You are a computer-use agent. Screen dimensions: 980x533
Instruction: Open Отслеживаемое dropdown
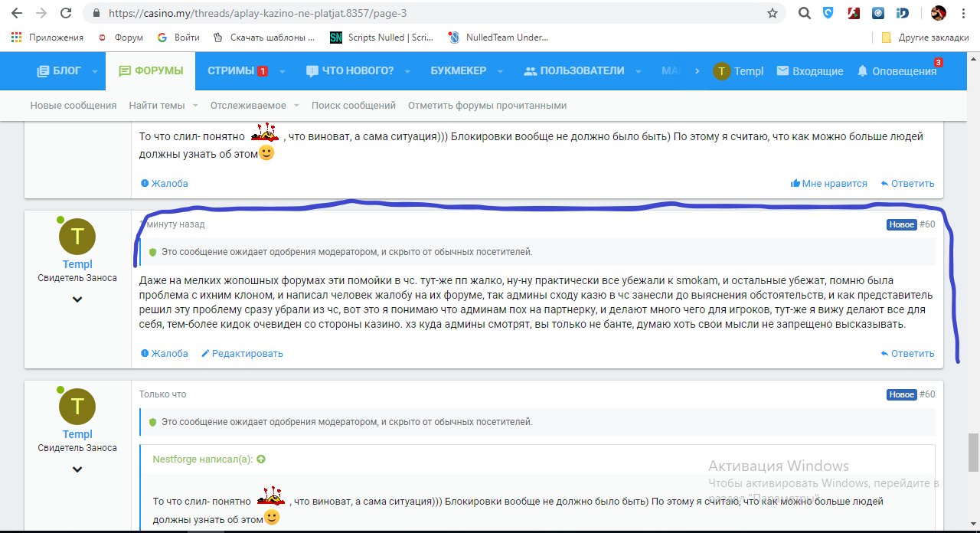click(x=255, y=106)
